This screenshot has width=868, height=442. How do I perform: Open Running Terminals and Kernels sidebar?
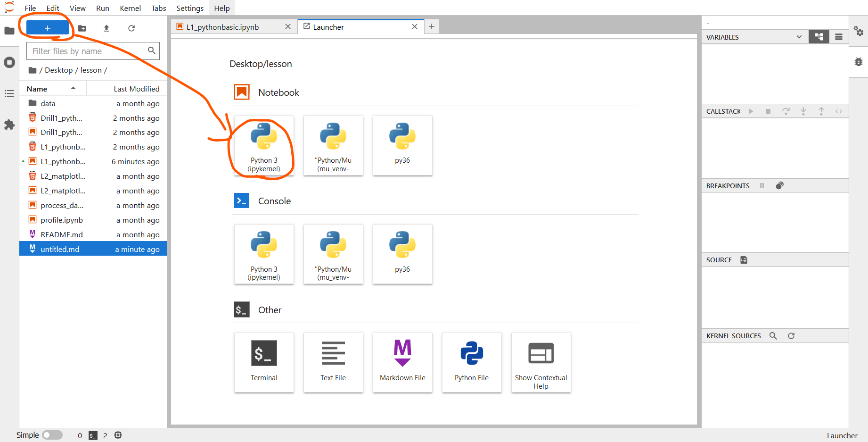pyautogui.click(x=9, y=62)
